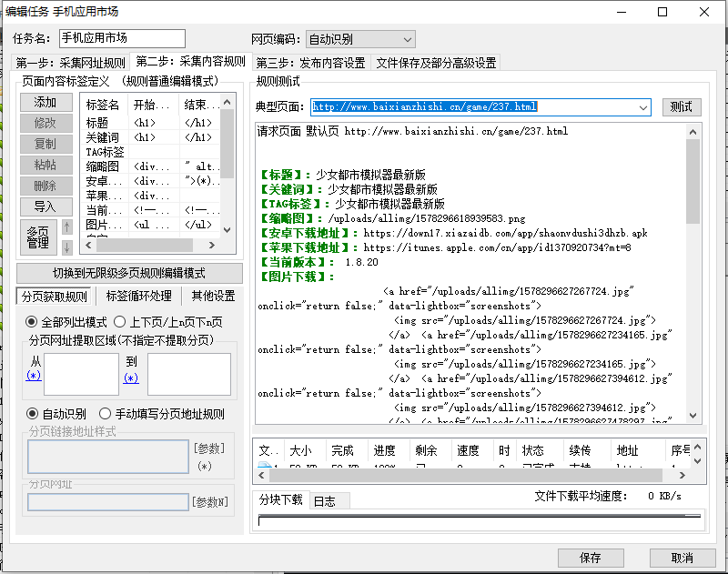
Task: Open 文件保存及部分高级设置 tab
Action: 436,63
